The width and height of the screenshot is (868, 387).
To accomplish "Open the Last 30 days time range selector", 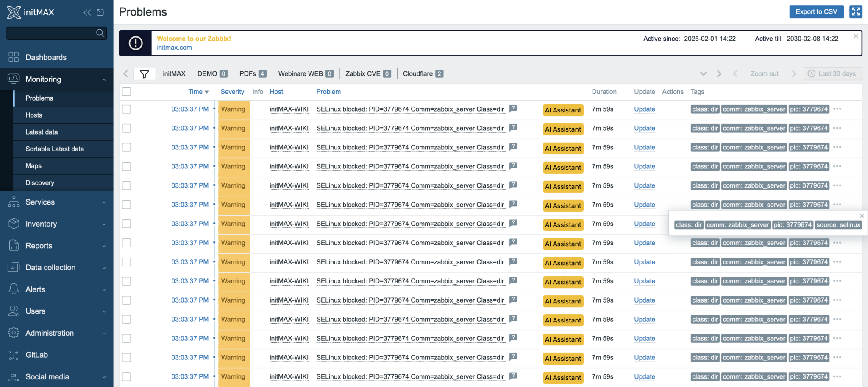I will coord(832,73).
